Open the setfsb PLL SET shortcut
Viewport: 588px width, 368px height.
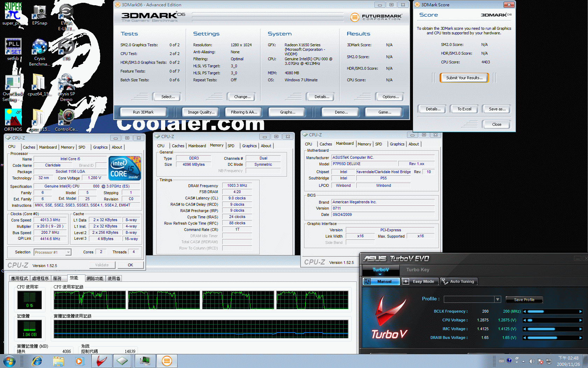(x=13, y=49)
